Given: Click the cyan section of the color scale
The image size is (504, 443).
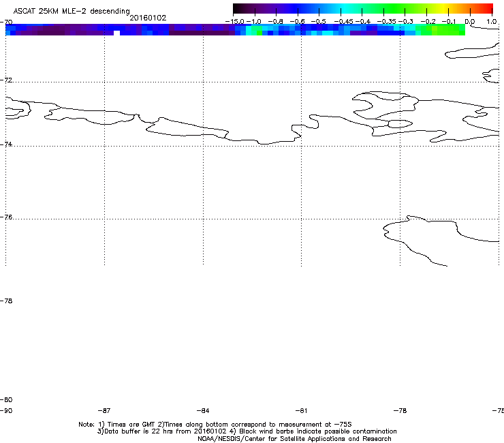Looking at the screenshot, I should (x=345, y=8).
